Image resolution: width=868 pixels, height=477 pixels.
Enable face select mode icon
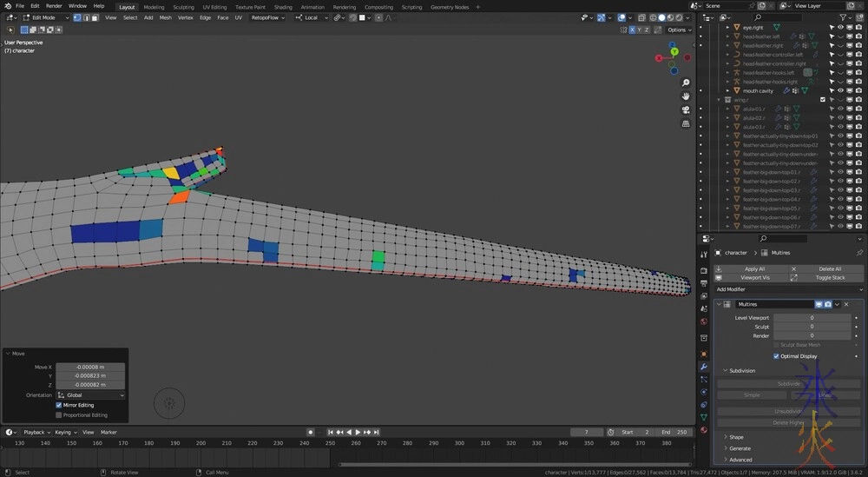point(96,17)
